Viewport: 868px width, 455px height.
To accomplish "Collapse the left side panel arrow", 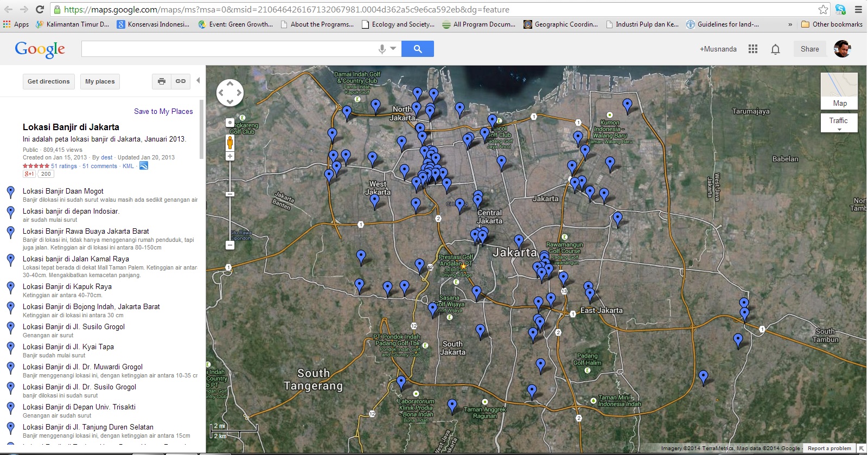I will pyautogui.click(x=198, y=80).
